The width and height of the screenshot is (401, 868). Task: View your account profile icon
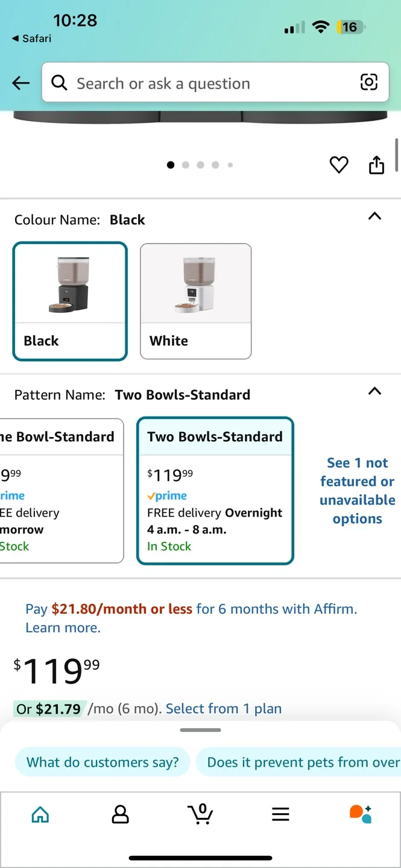pyautogui.click(x=120, y=814)
